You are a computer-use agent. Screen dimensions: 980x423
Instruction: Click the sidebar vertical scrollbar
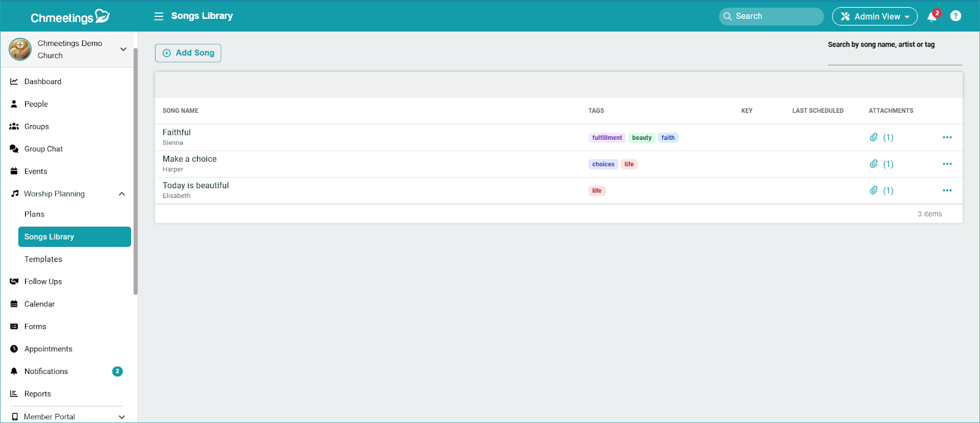135,172
